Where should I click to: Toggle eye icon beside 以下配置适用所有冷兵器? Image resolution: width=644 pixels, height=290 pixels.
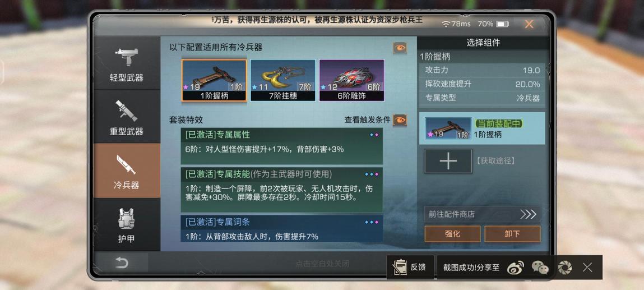400,48
